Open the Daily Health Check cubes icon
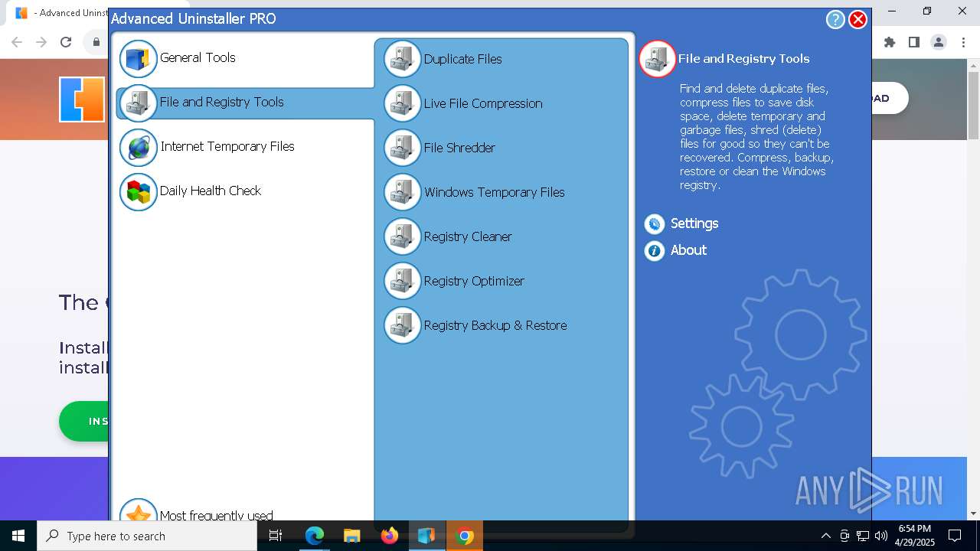Viewport: 980px width, 551px height. 139,192
